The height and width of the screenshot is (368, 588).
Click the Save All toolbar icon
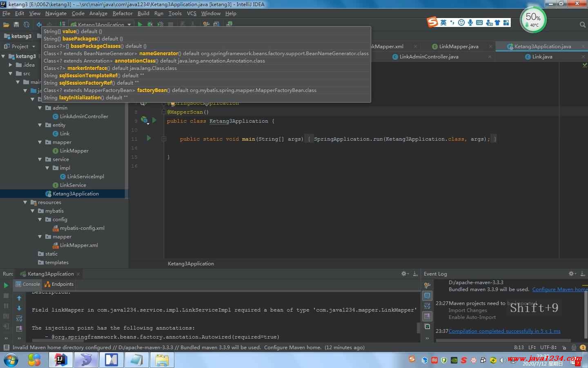point(16,25)
